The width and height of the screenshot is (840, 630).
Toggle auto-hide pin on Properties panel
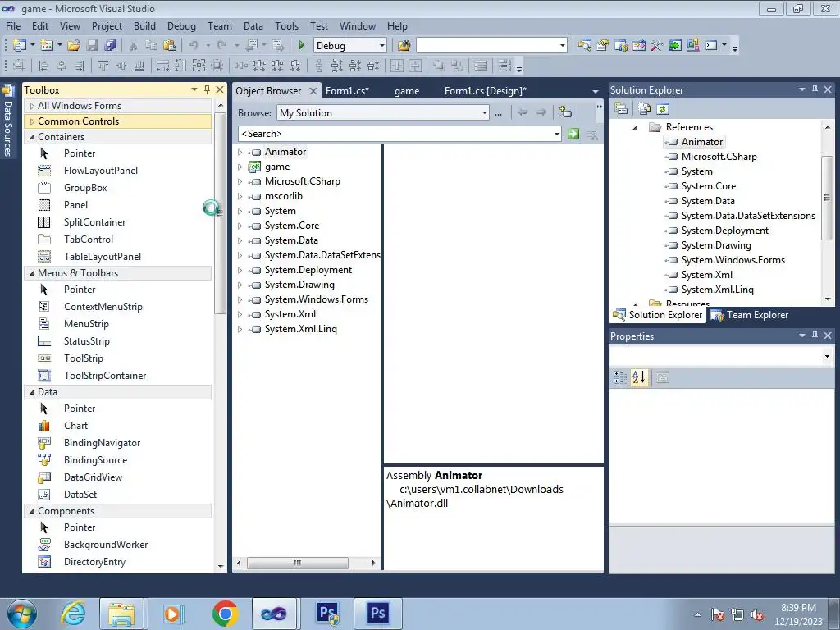(815, 336)
